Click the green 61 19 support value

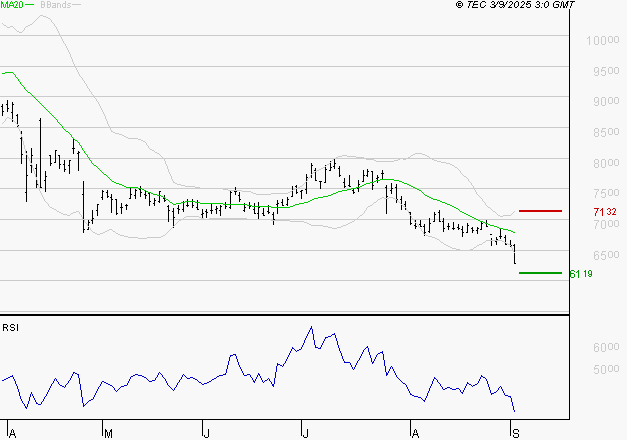(581, 274)
